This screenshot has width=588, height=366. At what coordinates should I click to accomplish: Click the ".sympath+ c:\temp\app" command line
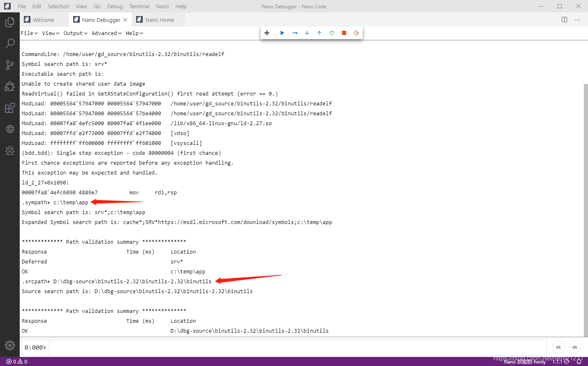tap(55, 202)
